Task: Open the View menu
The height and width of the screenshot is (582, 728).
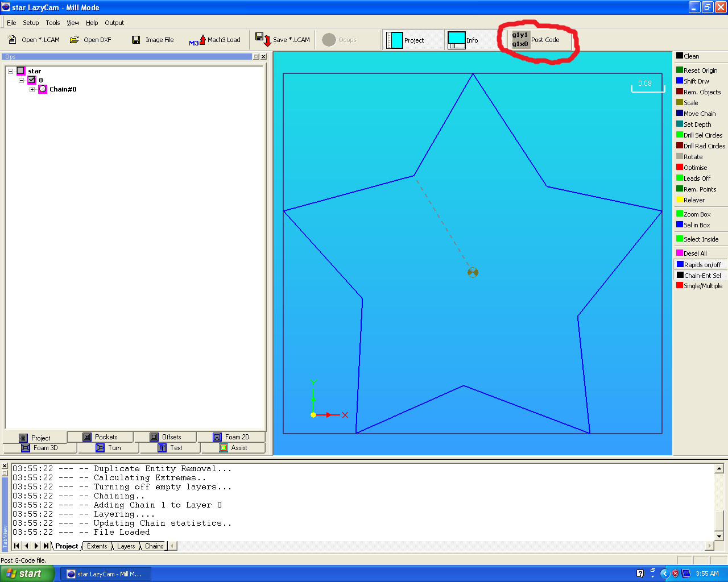Action: pos(73,23)
